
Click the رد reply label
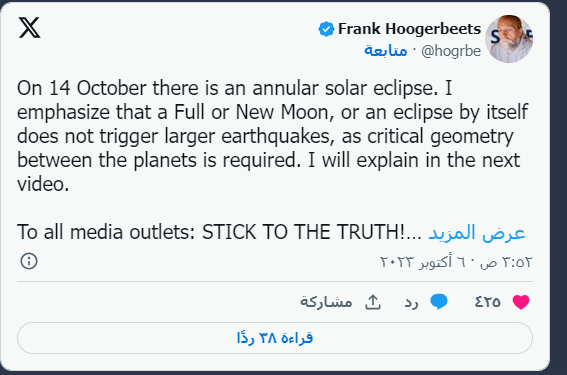pyautogui.click(x=412, y=302)
